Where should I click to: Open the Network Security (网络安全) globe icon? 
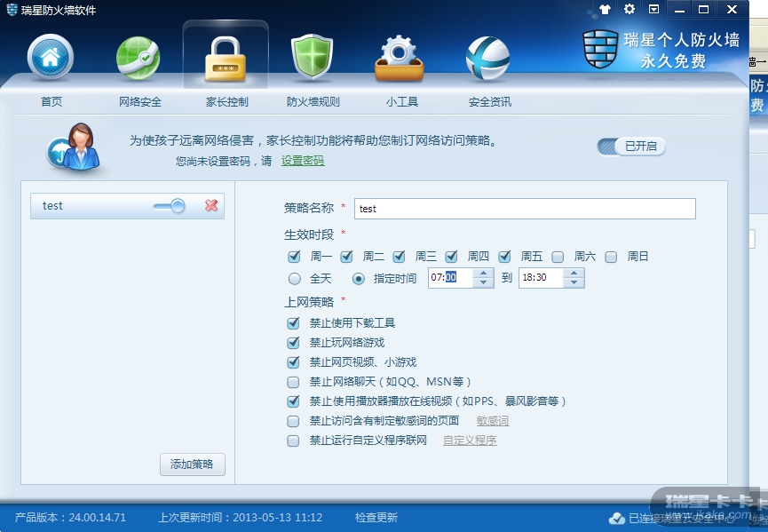[x=139, y=59]
